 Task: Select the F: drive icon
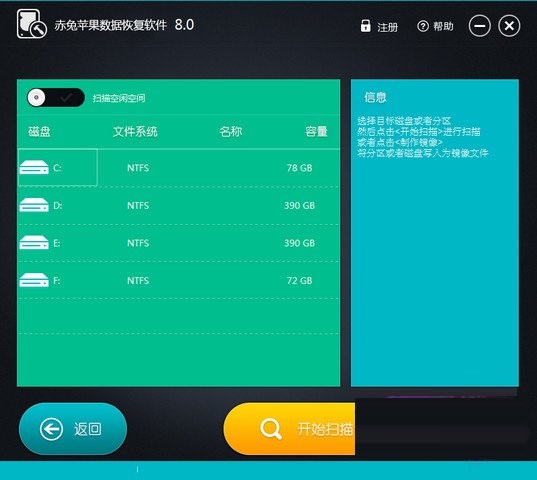pos(34,280)
